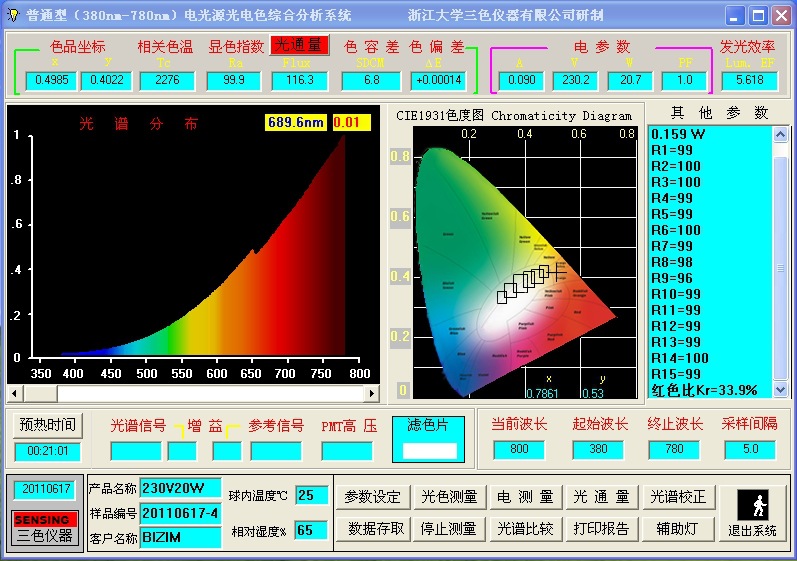The width and height of the screenshot is (797, 561).
Task: Click the spectrum scrollbar left arrow
Action: [15, 393]
